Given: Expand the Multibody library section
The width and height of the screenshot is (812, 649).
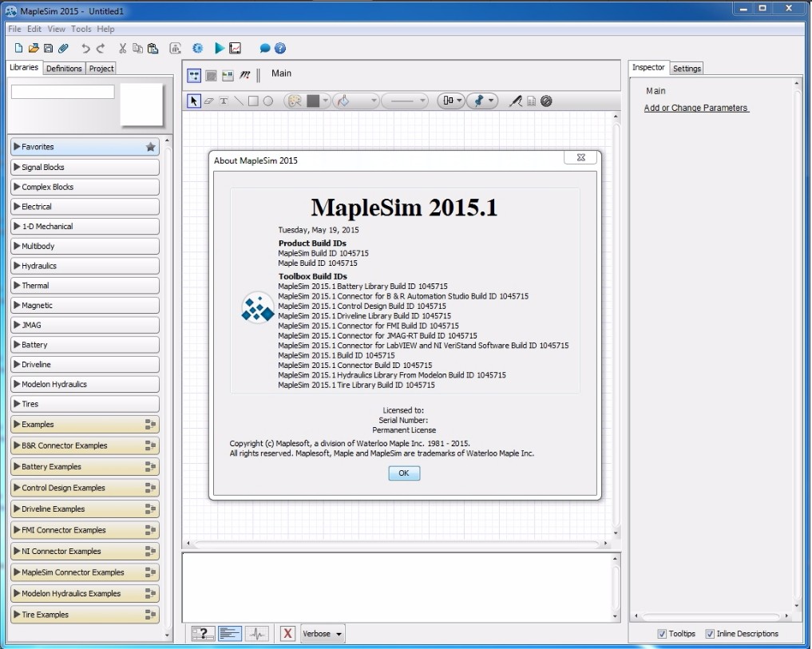Looking at the screenshot, I should tap(85, 246).
